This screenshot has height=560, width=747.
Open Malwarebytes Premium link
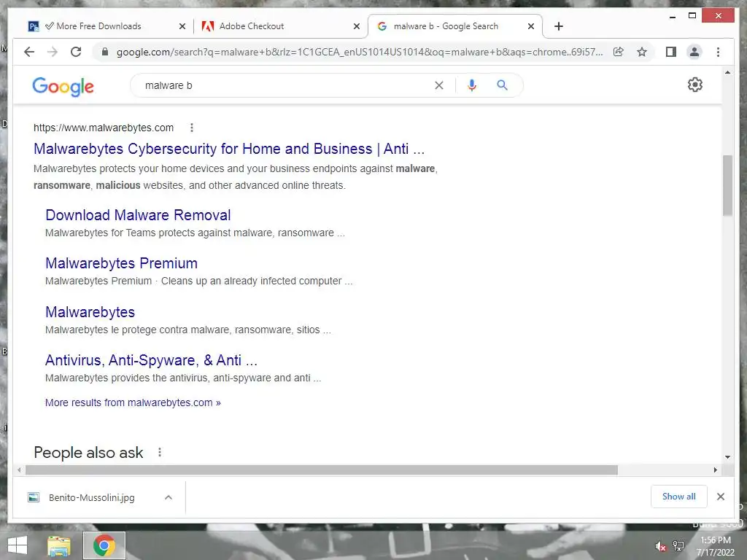point(122,262)
